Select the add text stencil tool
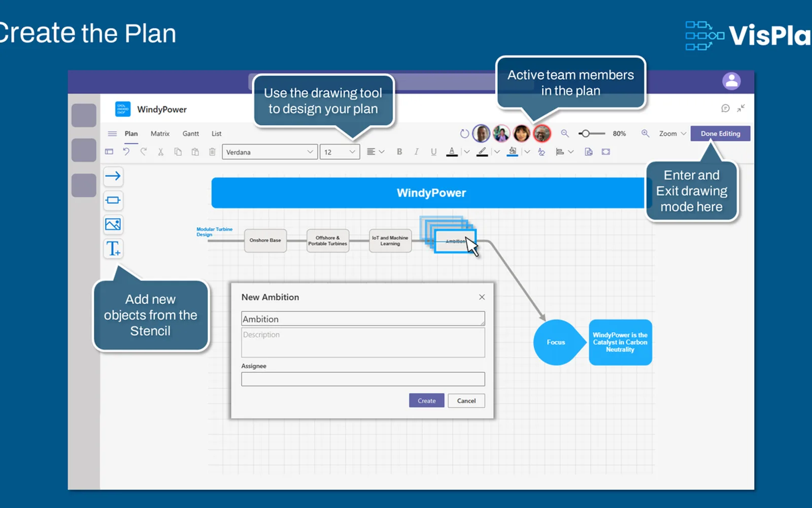The height and width of the screenshot is (508, 812). coord(113,248)
